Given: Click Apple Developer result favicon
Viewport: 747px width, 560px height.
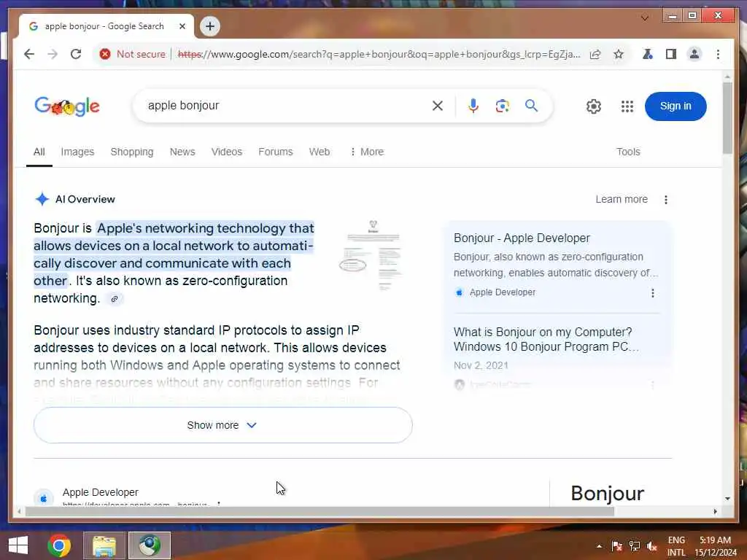Looking at the screenshot, I should pyautogui.click(x=43, y=498).
